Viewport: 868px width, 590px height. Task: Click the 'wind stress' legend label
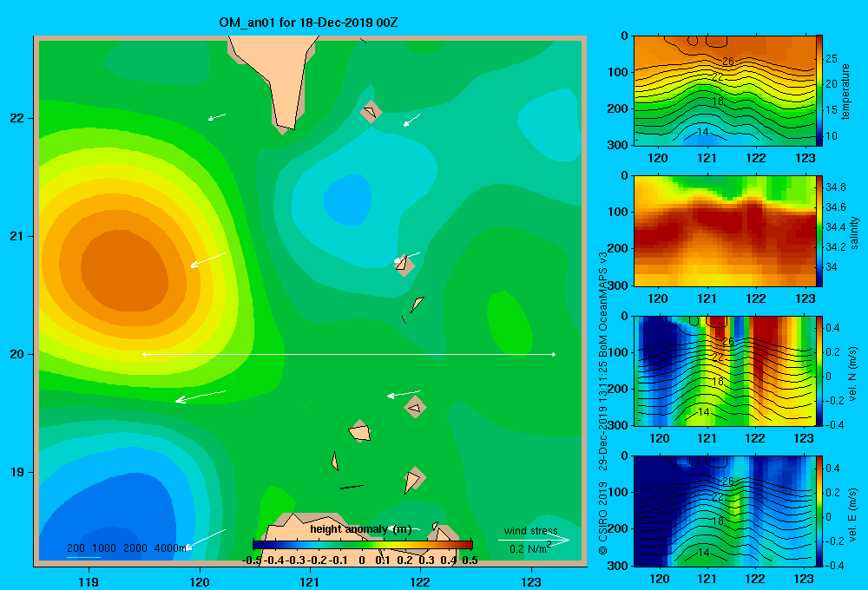[531, 531]
